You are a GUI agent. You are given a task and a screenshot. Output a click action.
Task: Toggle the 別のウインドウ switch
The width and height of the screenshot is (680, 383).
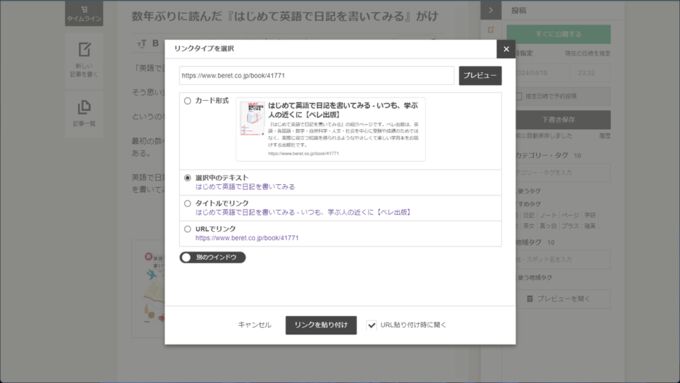pyautogui.click(x=212, y=257)
